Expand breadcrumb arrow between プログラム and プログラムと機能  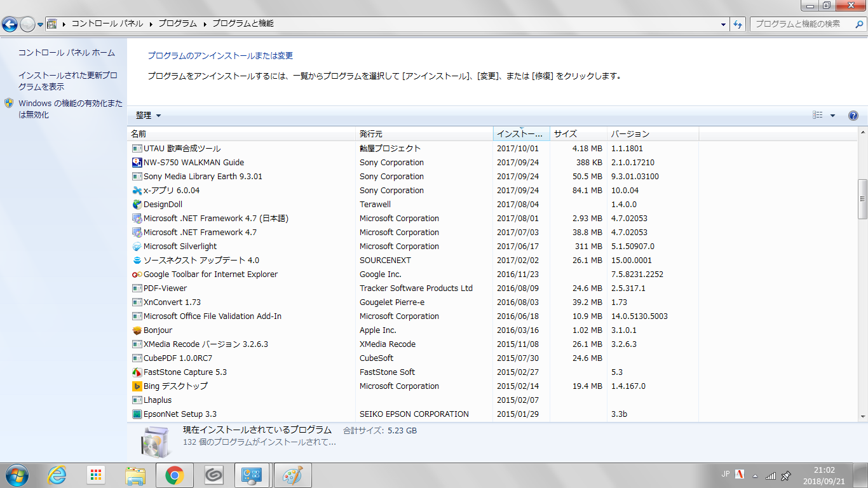pos(205,24)
